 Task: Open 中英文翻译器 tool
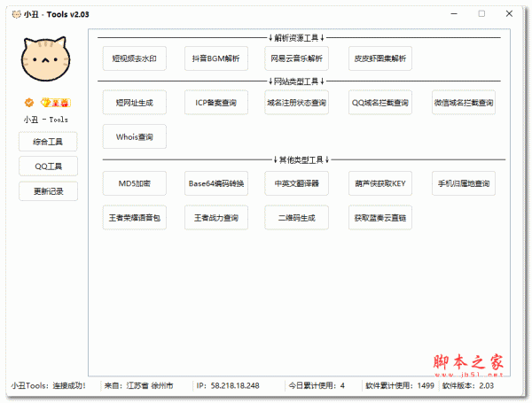coord(296,183)
